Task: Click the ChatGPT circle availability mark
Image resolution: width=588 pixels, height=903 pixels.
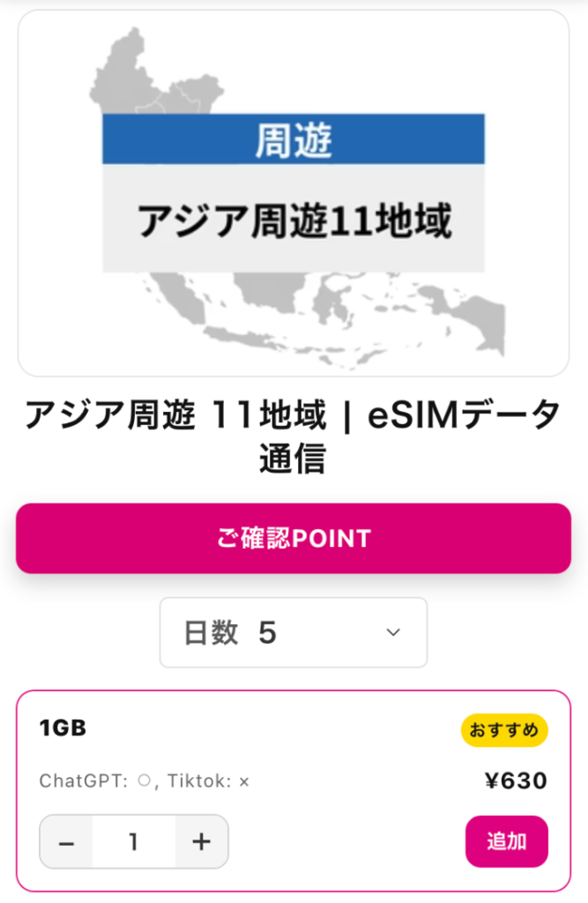Action: click(x=144, y=781)
